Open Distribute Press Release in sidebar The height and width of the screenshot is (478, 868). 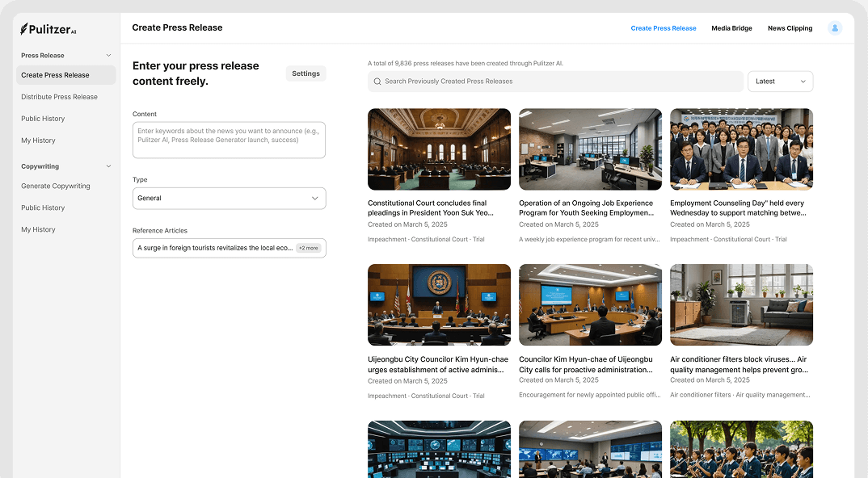coord(59,97)
